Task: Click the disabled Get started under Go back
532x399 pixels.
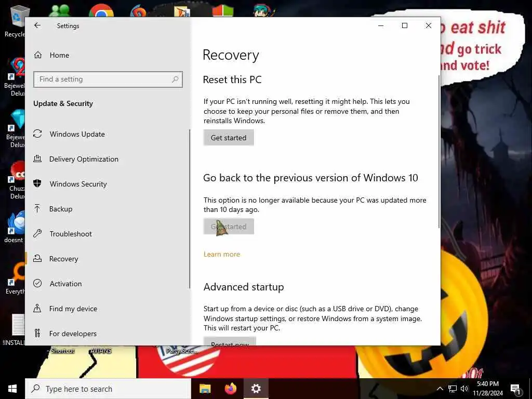Action: (x=229, y=227)
